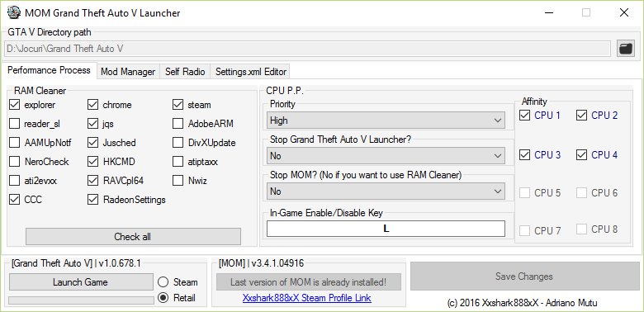Click the disabled CPU 5 checkbox
Viewport: 644px width, 312px height.
click(x=524, y=192)
